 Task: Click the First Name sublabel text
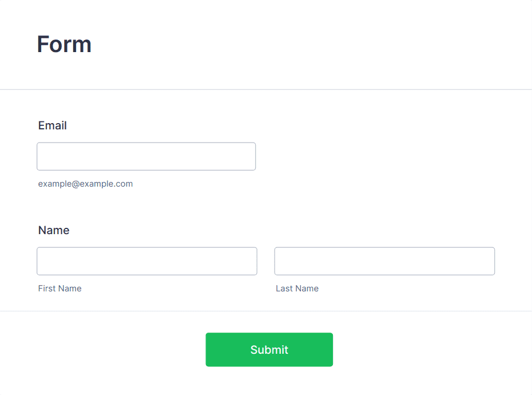coord(59,289)
